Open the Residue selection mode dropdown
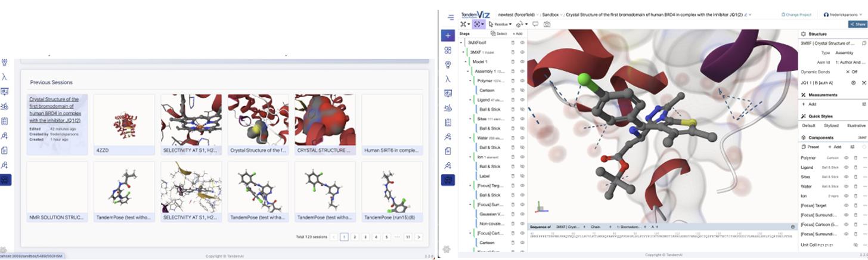Image resolution: width=868 pixels, height=260 pixels. [500, 24]
